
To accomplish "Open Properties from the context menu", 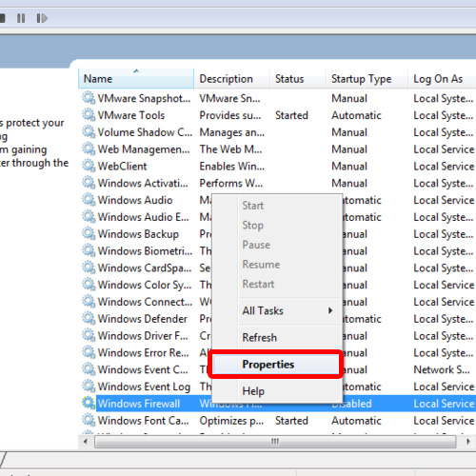I will tap(275, 365).
